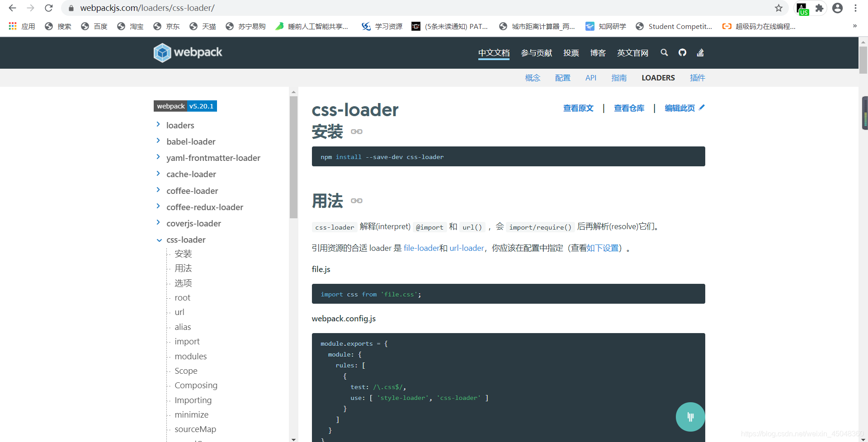Go to 用法 subsection in sidebar
Image resolution: width=868 pixels, height=442 pixels.
183,268
